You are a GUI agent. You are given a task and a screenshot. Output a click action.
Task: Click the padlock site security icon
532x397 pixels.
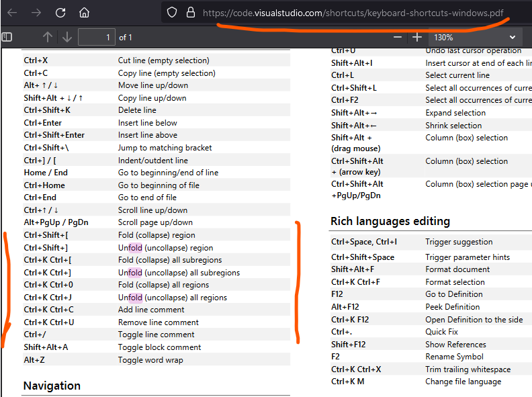pyautogui.click(x=190, y=13)
